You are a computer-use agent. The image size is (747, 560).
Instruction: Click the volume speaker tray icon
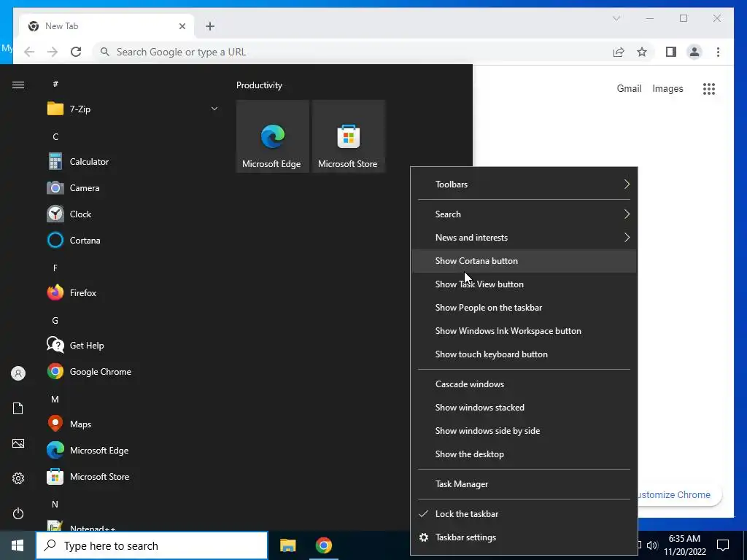click(652, 545)
